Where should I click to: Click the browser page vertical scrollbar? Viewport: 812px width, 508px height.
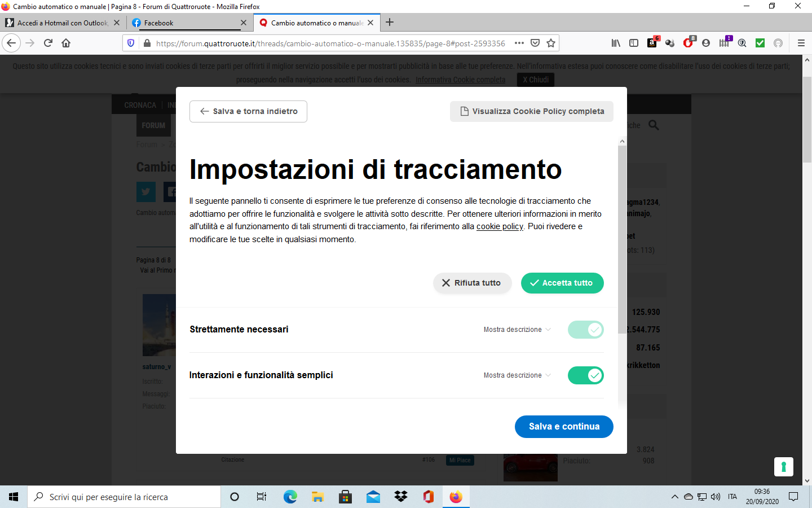(807, 120)
